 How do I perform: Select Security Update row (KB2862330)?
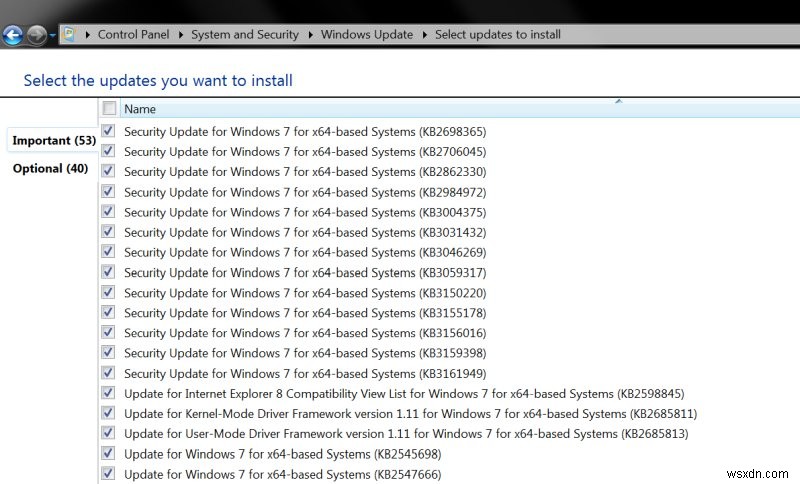pos(305,172)
